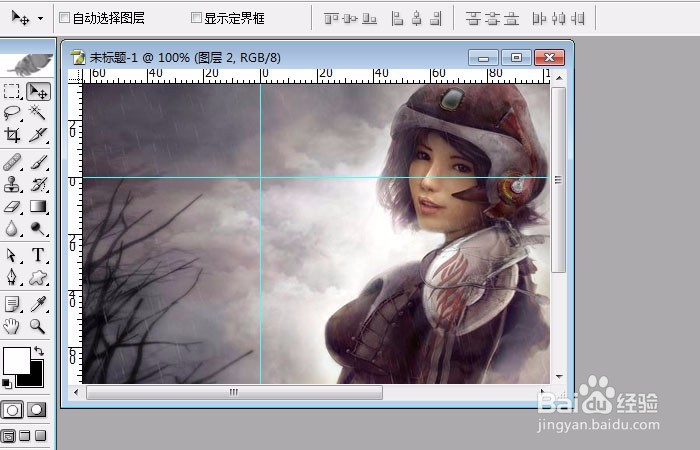Distribute bottom edges of layers

pyautogui.click(x=512, y=19)
